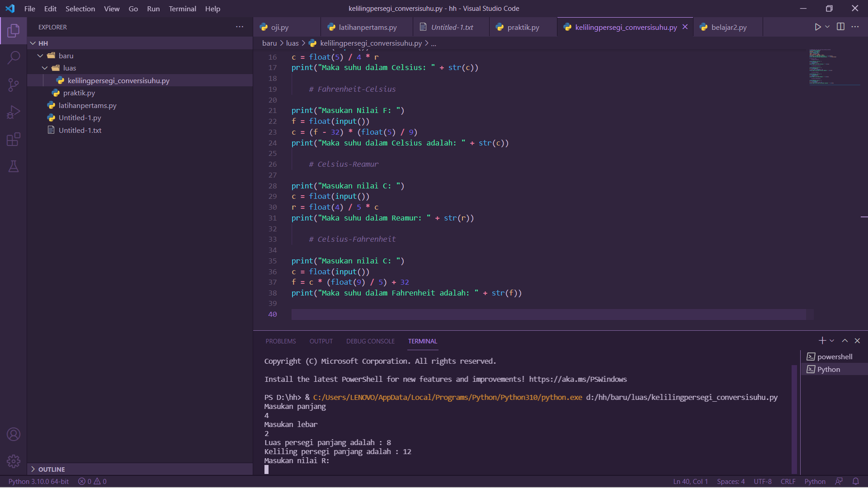Switch to the latihanpertams.py editor tab
868x488 pixels.
367,27
